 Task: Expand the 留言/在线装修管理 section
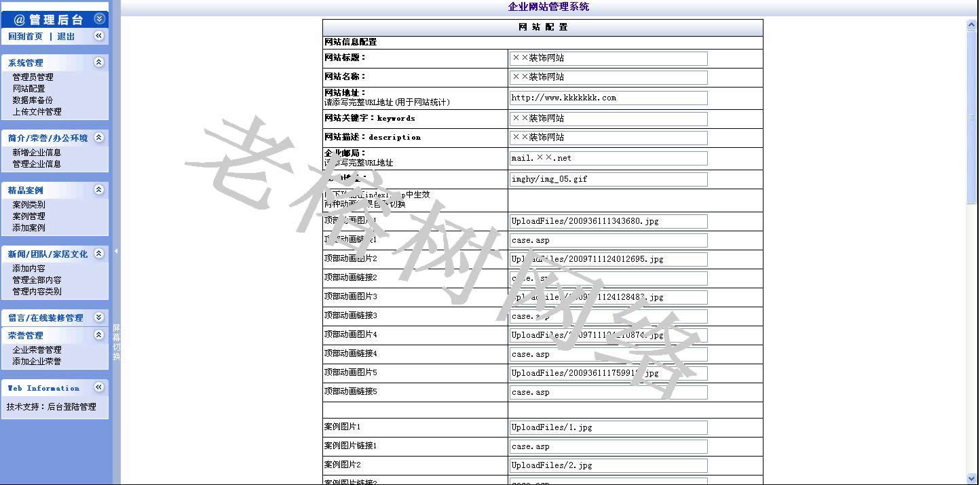(x=99, y=317)
